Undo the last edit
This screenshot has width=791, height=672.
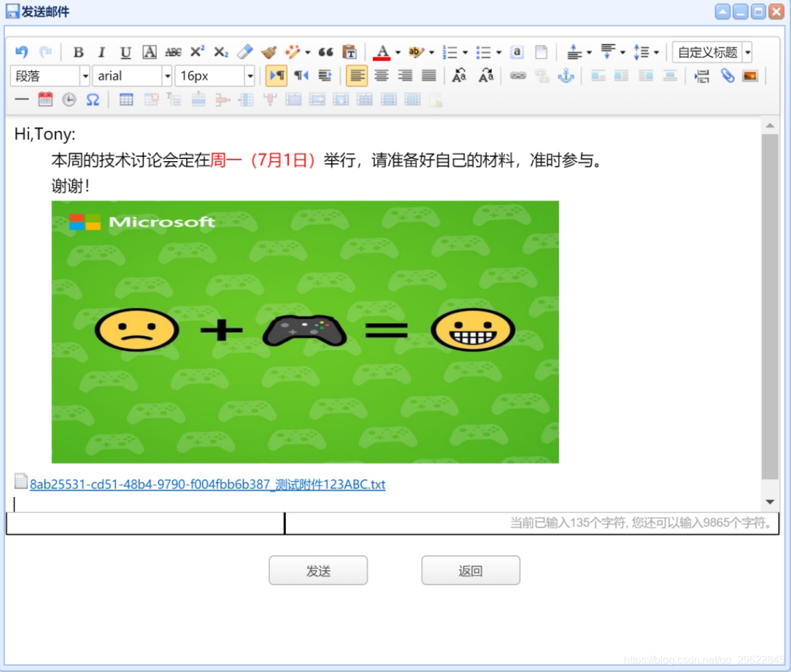tap(22, 52)
